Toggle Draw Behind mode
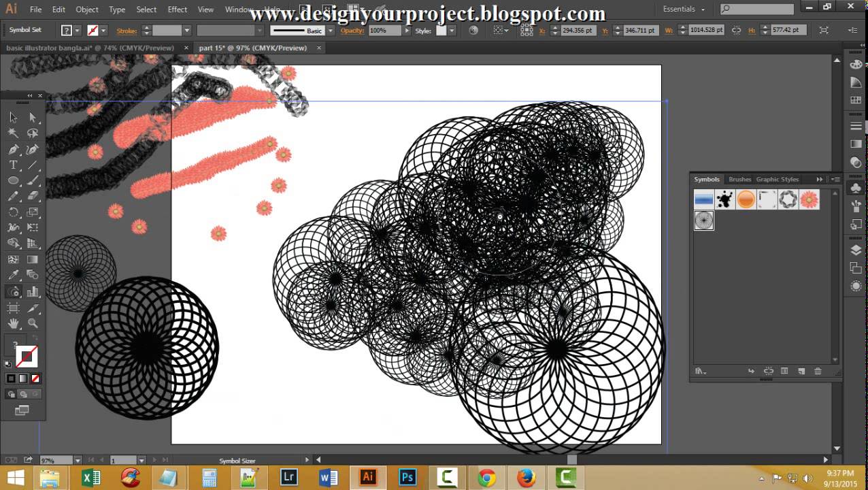This screenshot has height=490, width=868. (23, 394)
